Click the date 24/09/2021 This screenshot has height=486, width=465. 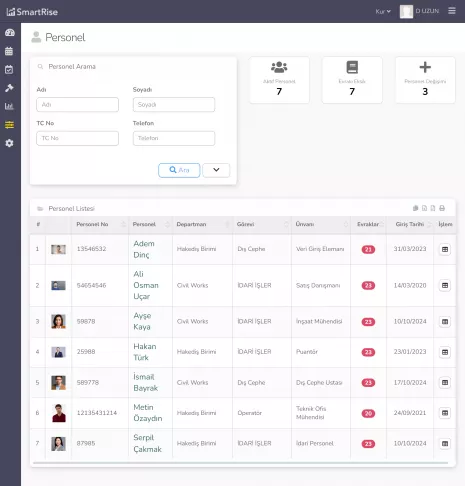pos(410,413)
